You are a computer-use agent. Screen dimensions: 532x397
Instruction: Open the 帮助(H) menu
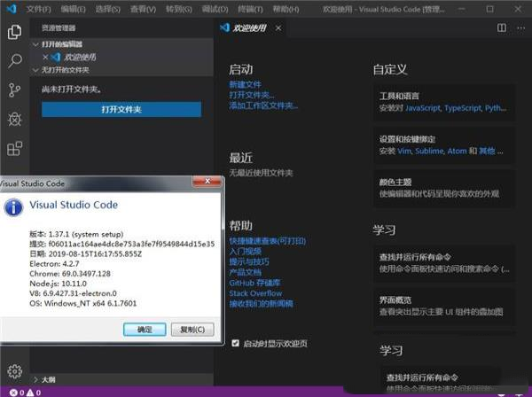pos(286,9)
